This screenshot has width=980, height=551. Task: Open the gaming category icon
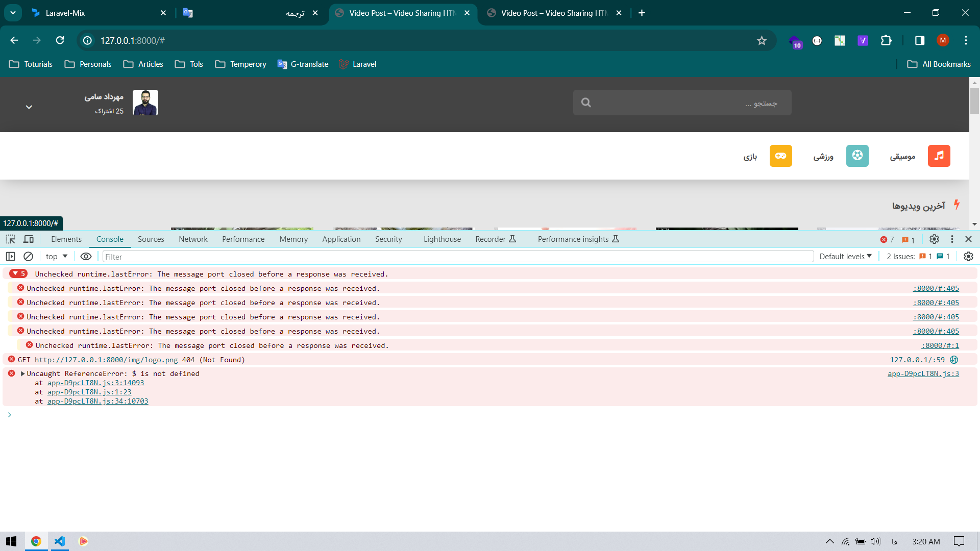tap(780, 156)
